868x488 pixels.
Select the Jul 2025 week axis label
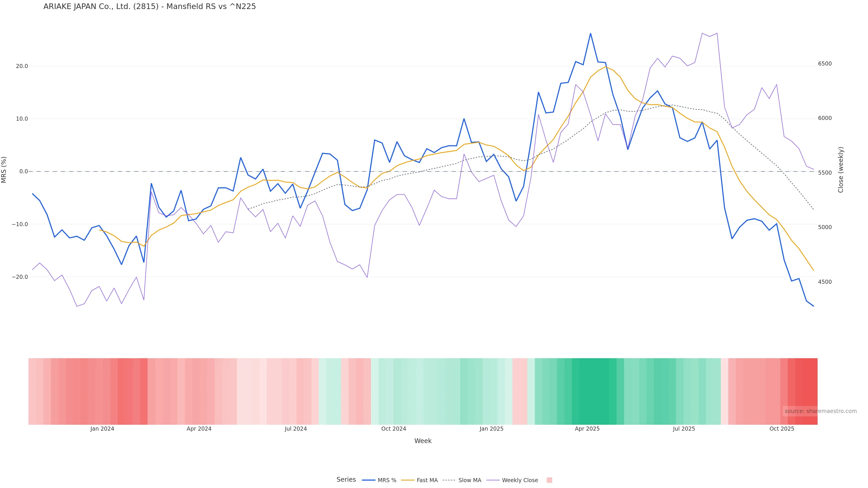click(684, 429)
